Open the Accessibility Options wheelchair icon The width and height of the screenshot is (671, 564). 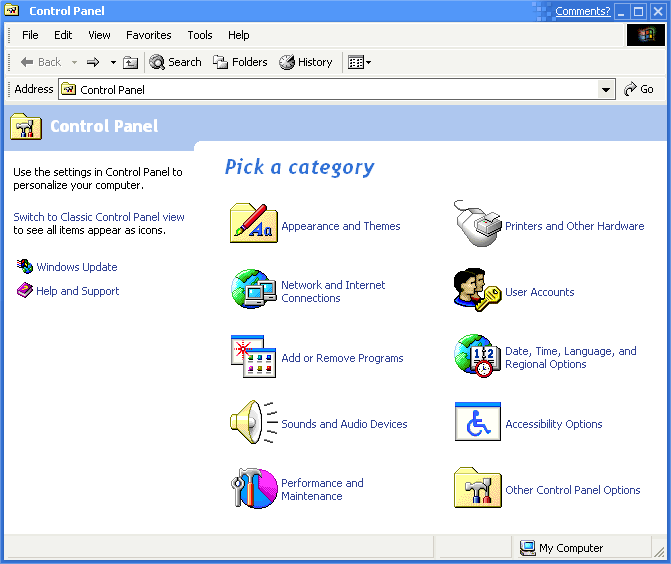478,422
